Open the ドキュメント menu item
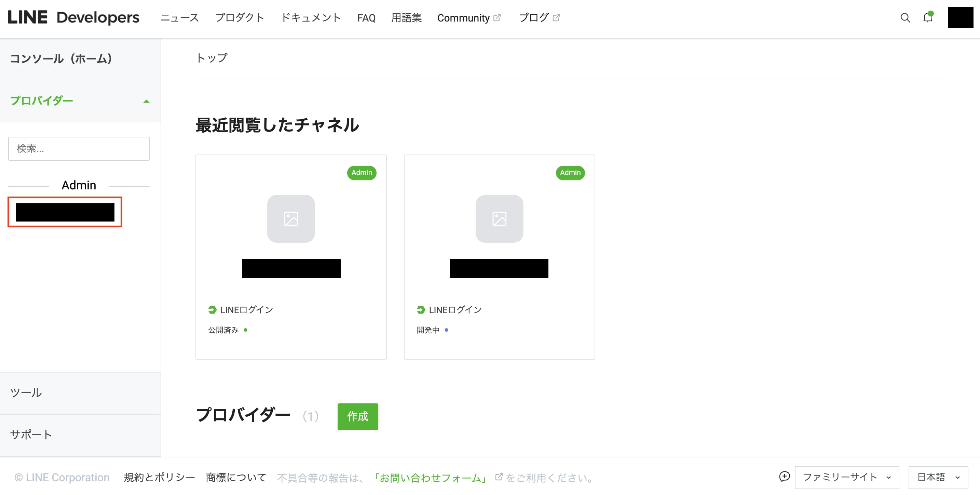The image size is (980, 495). click(310, 18)
